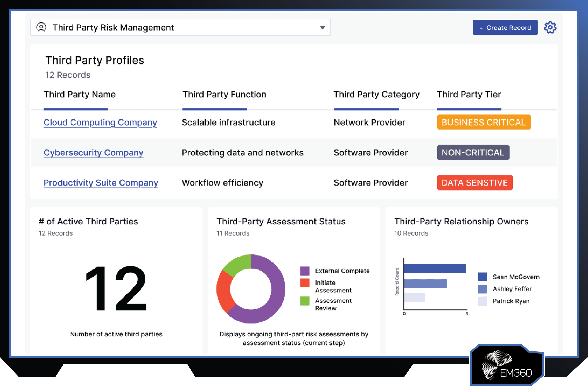The image size is (588, 392).
Task: Click the medium blue Ashley Feffer bar
Action: tap(426, 283)
